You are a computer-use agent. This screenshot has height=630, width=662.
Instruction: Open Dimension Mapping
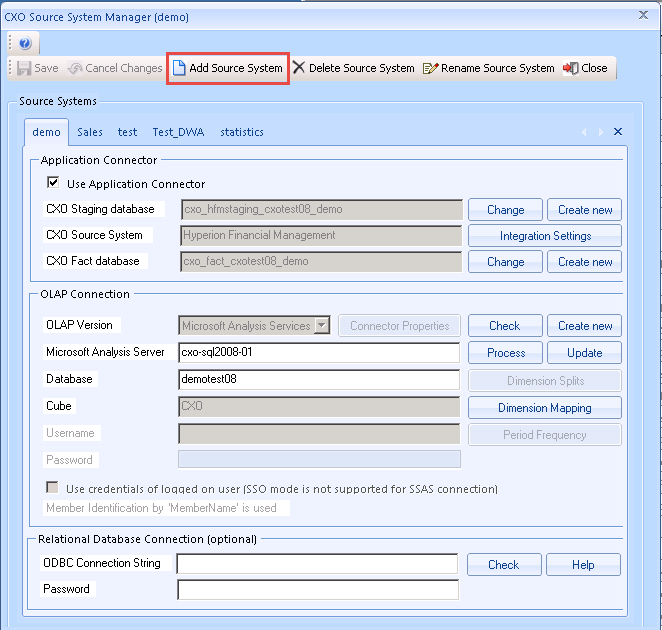[x=545, y=407]
